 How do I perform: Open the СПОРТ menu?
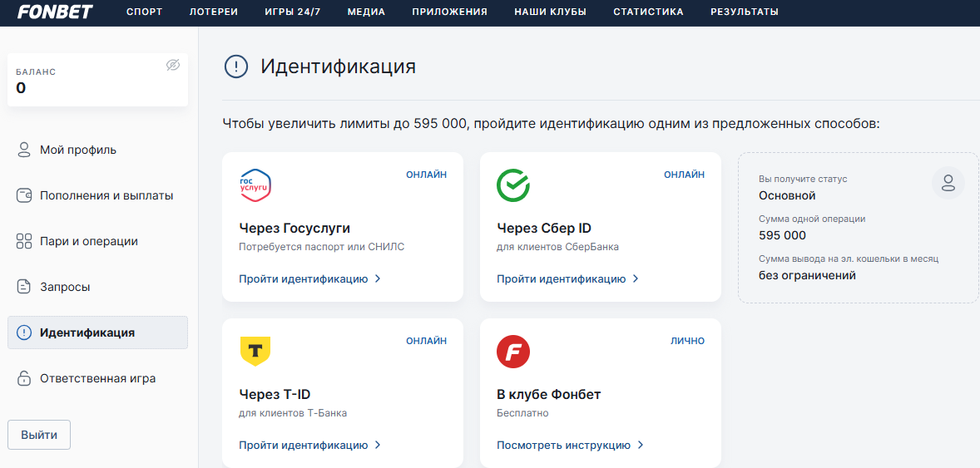coord(145,12)
